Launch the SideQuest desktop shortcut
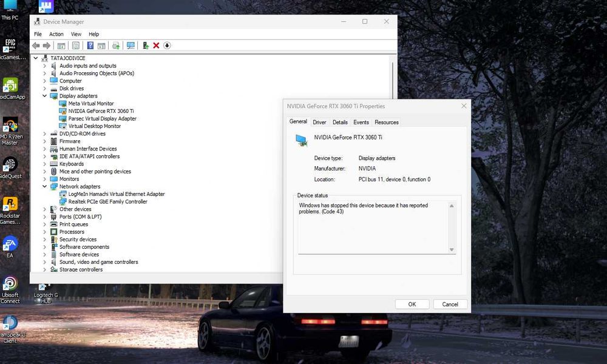 point(10,168)
